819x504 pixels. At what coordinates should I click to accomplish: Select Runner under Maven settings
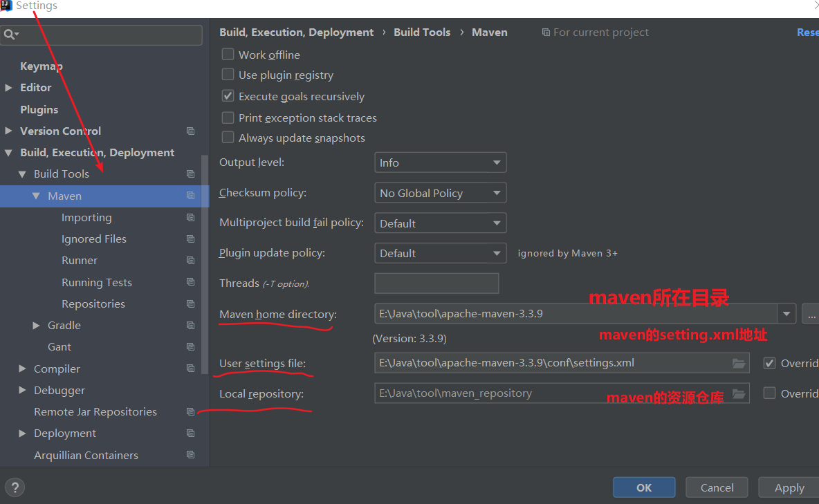[x=80, y=261]
